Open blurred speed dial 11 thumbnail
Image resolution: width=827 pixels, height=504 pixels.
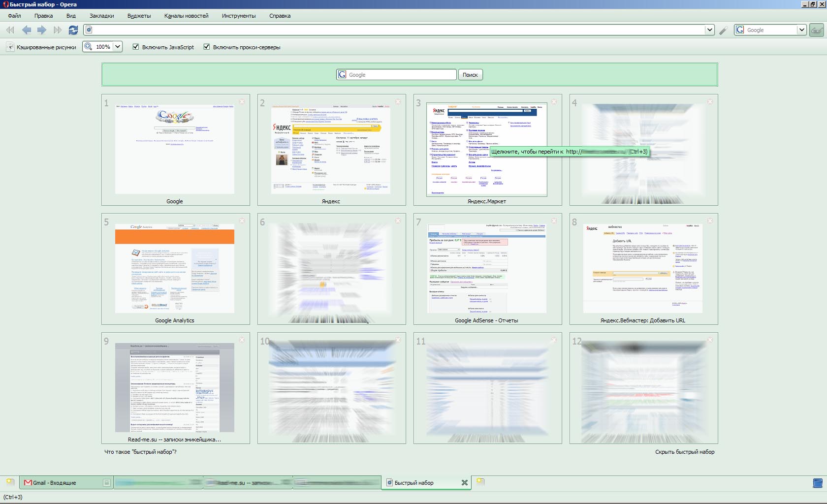487,392
